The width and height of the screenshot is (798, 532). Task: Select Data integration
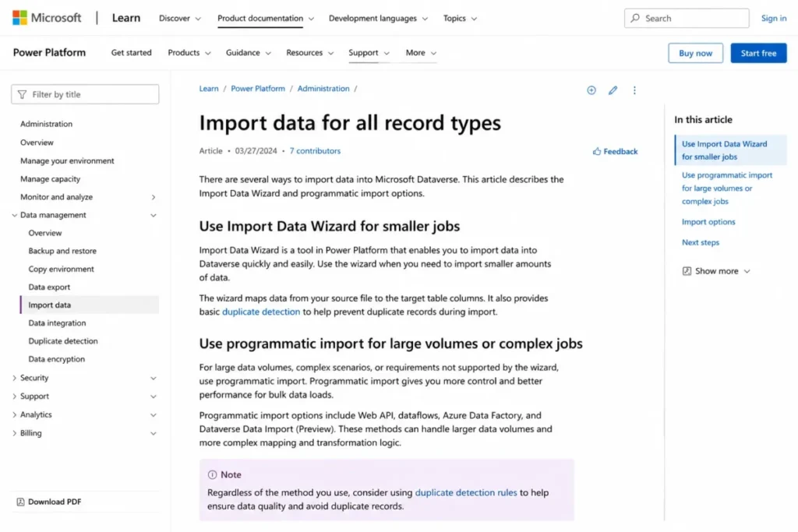(57, 323)
